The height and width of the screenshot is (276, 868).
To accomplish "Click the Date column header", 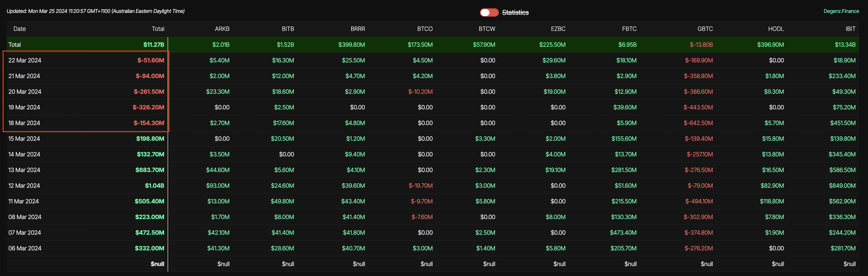I will pyautogui.click(x=19, y=29).
